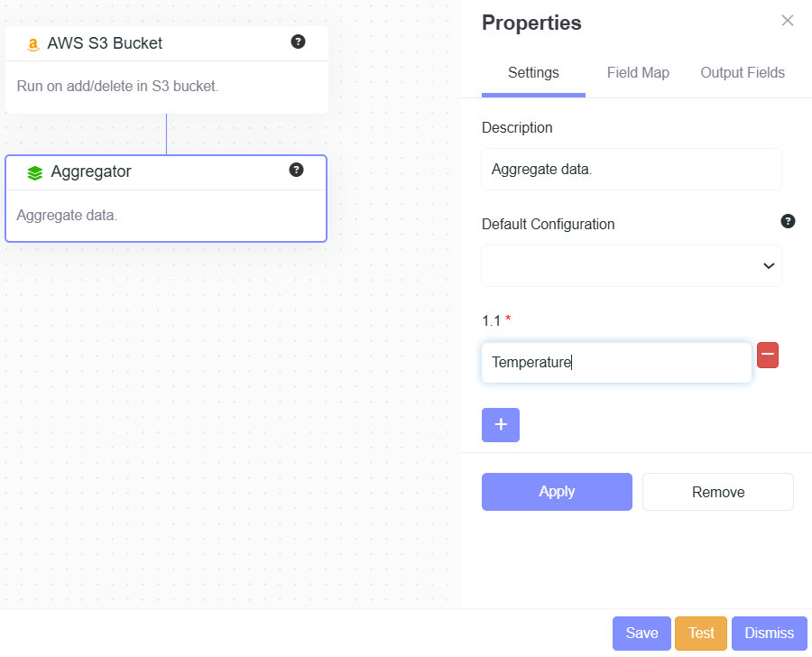
Task: Expand the Default Configuration dropdown
Action: [631, 265]
